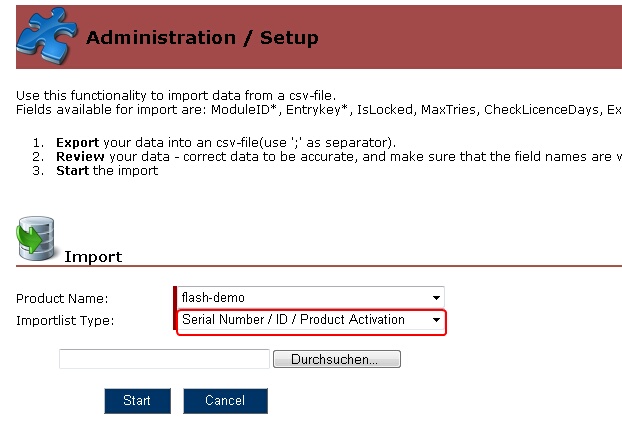Click the Administration / Setup heading
The height and width of the screenshot is (435, 622).
coord(202,39)
